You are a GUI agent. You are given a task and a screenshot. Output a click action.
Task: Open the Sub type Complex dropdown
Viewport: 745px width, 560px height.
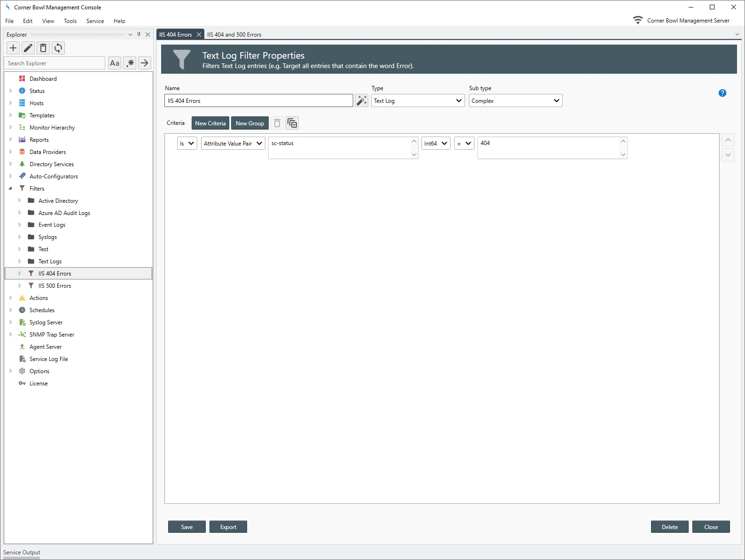click(515, 100)
